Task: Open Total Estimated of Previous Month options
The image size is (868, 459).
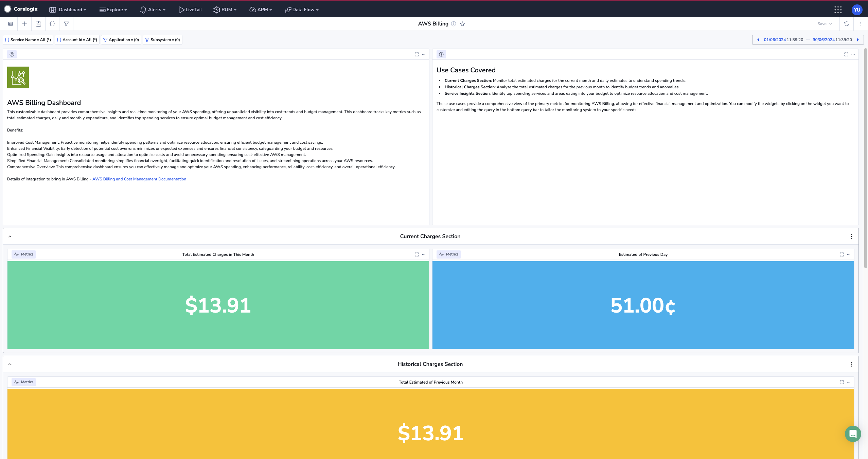Action: (849, 382)
